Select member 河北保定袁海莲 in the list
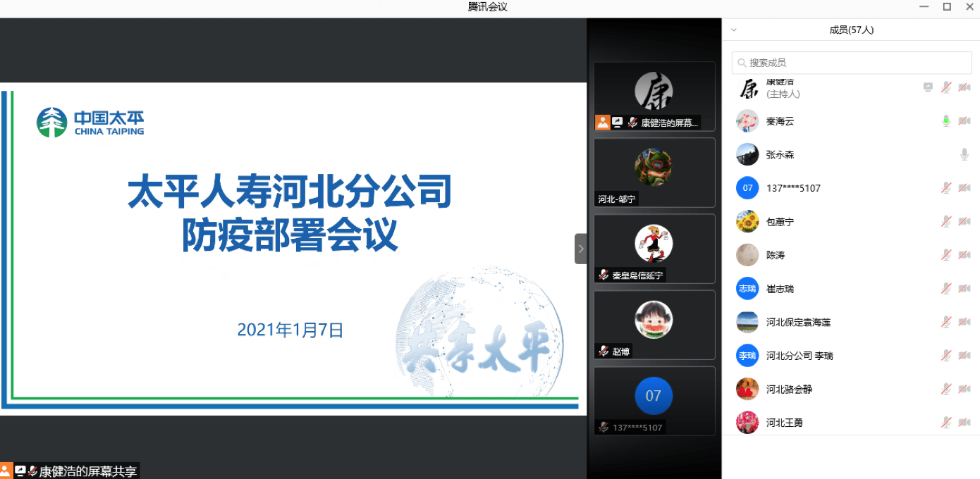This screenshot has width=980, height=479. coord(852,322)
